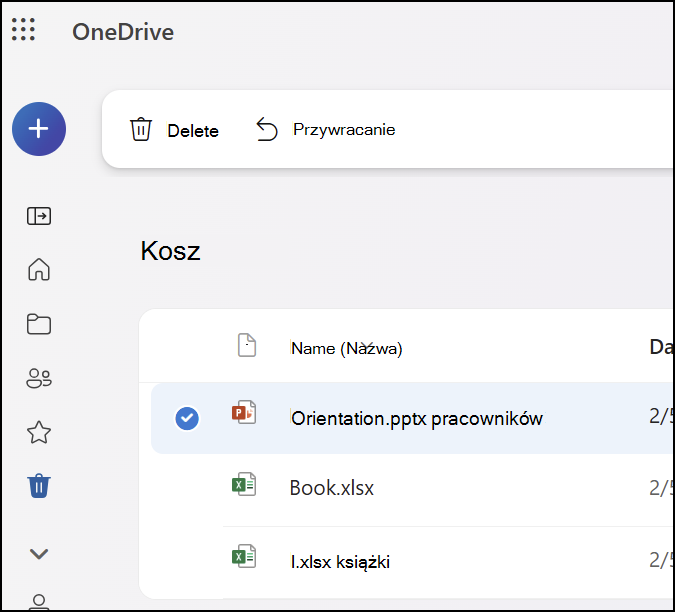Image resolution: width=675 pixels, height=612 pixels.
Task: Expand the sidebar chevron for more
Action: 39,553
